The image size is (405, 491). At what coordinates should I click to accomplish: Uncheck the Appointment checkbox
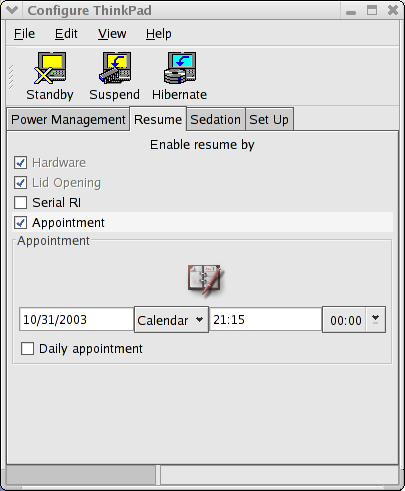tap(21, 222)
